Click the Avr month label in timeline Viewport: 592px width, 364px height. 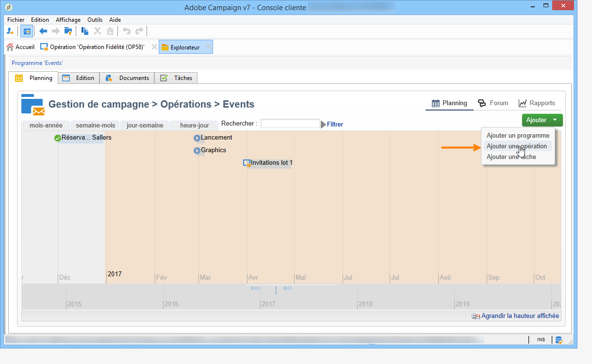pos(253,278)
